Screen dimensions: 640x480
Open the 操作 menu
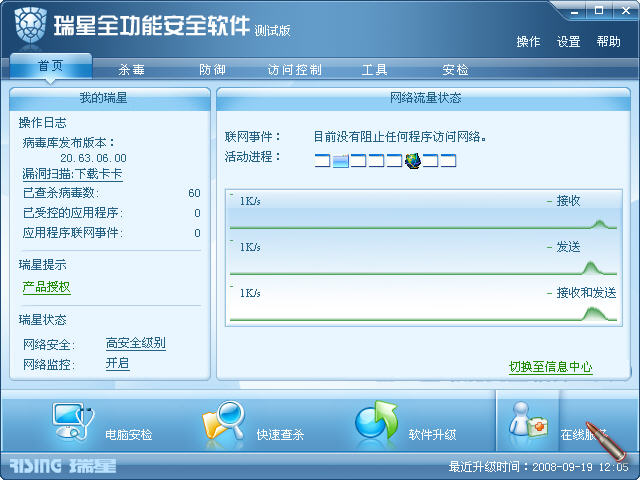tap(528, 42)
